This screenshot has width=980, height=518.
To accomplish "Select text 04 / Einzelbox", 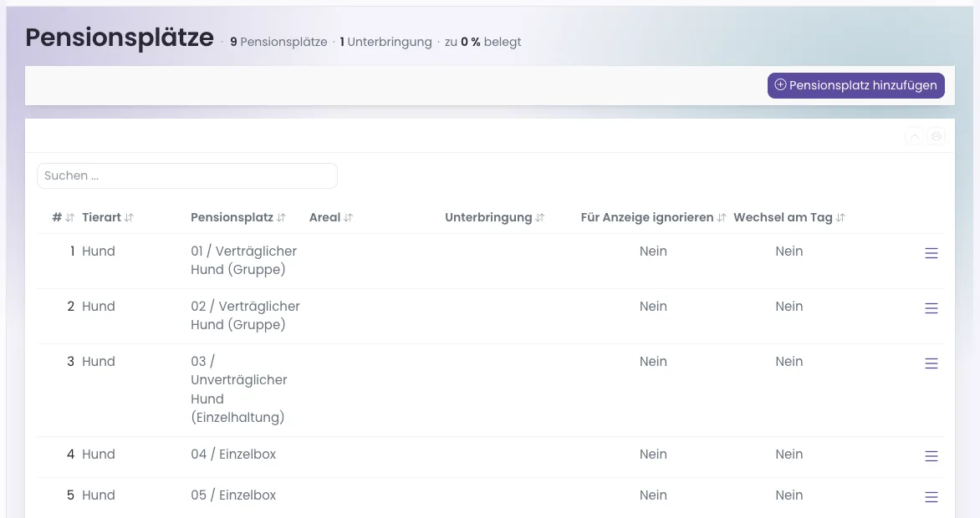I will point(233,455).
